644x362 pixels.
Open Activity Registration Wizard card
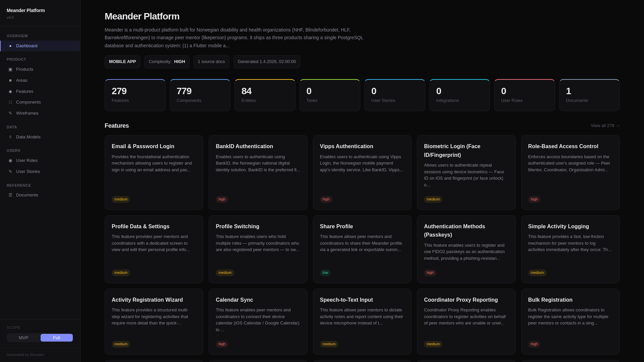[x=154, y=321]
